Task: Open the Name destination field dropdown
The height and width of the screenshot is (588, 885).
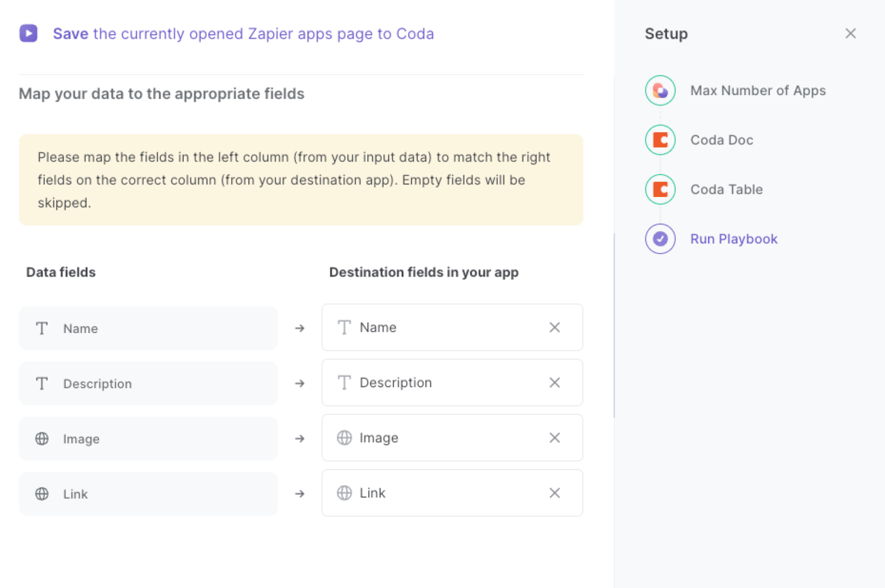Action: click(x=452, y=327)
